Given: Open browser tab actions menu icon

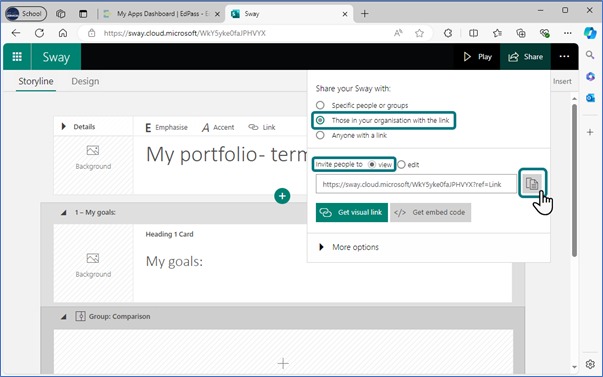Looking at the screenshot, I should coord(83,14).
